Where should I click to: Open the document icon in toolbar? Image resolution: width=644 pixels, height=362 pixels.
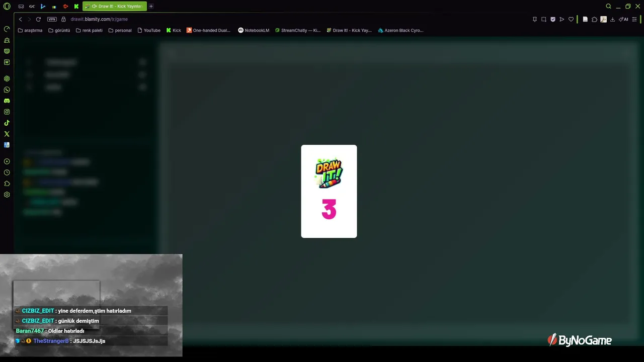pos(585,19)
